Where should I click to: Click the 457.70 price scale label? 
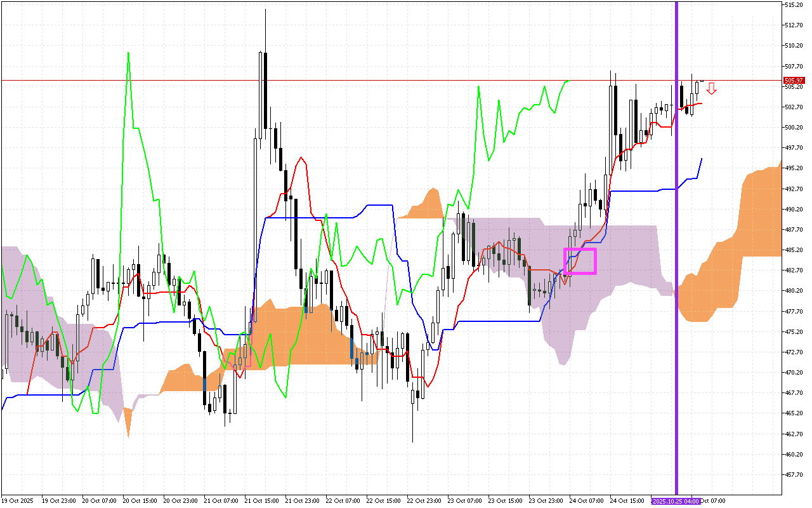click(794, 475)
